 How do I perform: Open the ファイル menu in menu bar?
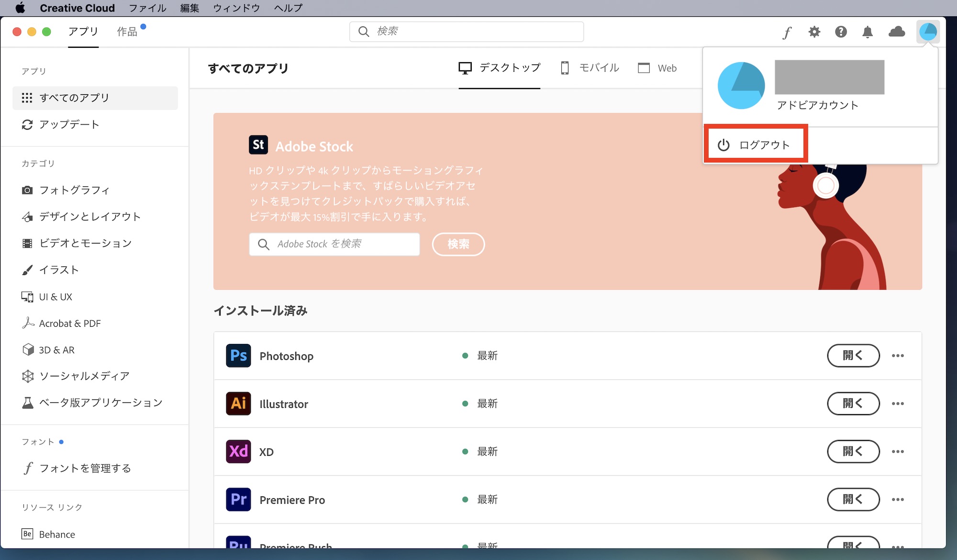147,8
